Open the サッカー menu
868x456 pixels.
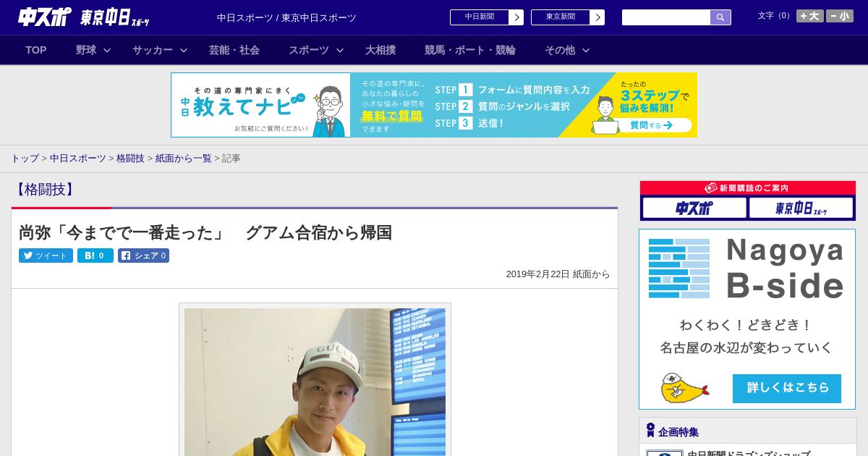pyautogui.click(x=153, y=50)
